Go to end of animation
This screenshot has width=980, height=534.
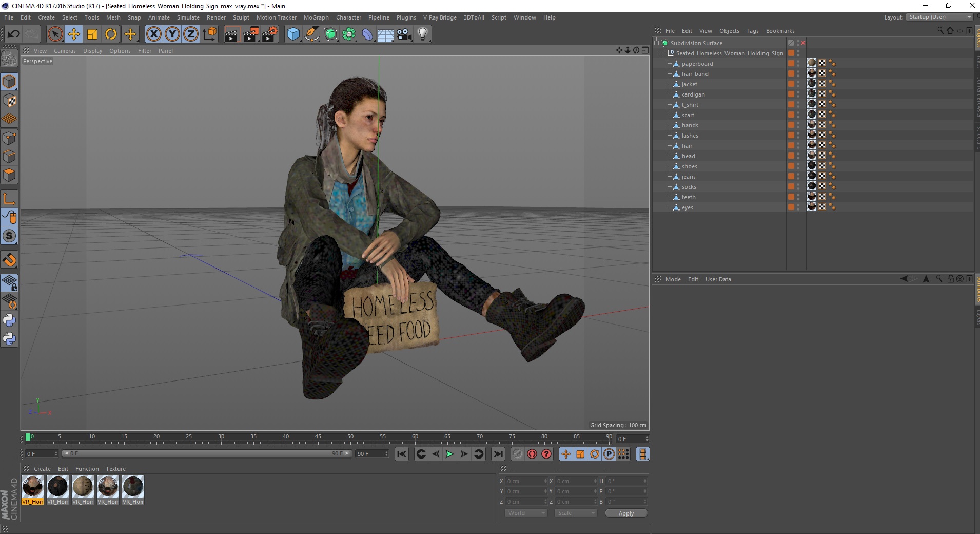498,454
